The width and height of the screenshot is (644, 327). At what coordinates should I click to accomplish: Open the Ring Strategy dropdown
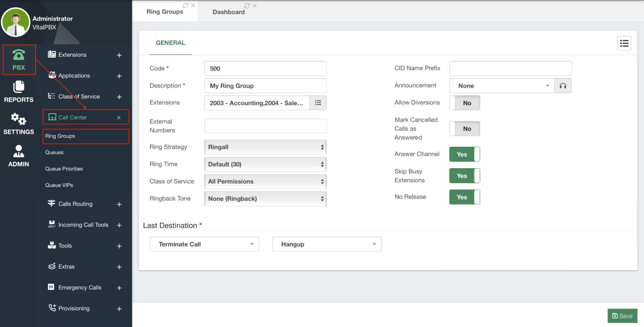(x=265, y=147)
